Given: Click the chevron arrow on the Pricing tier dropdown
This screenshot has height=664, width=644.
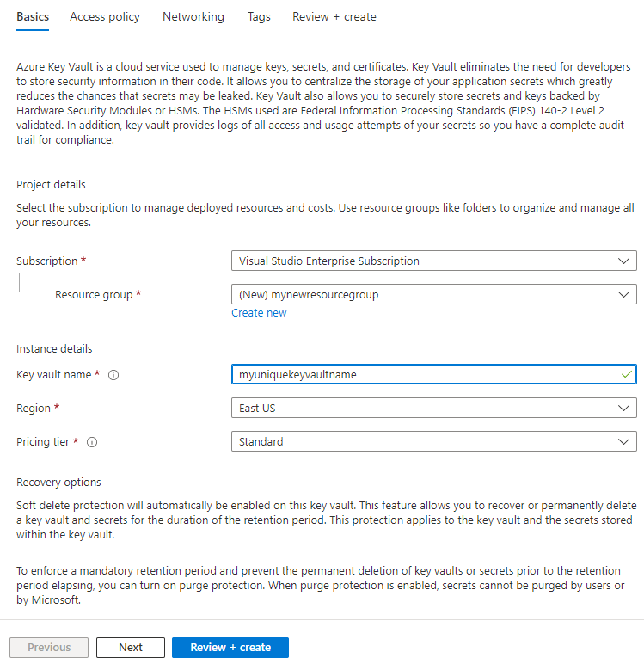Looking at the screenshot, I should tap(623, 442).
